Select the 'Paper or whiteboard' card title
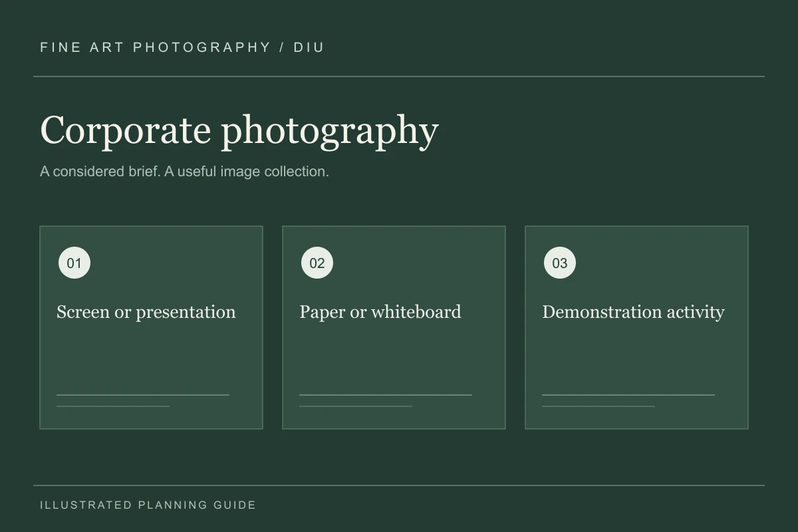 coord(380,312)
